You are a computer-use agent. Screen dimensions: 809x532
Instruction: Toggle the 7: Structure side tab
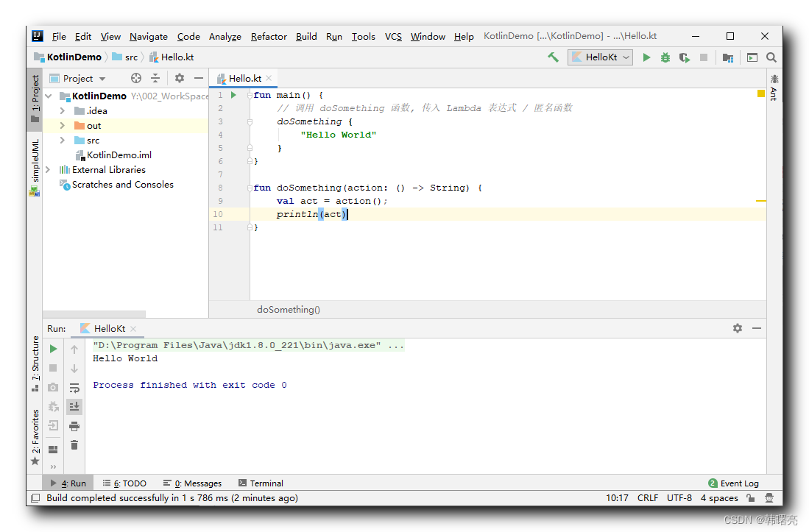(x=35, y=363)
